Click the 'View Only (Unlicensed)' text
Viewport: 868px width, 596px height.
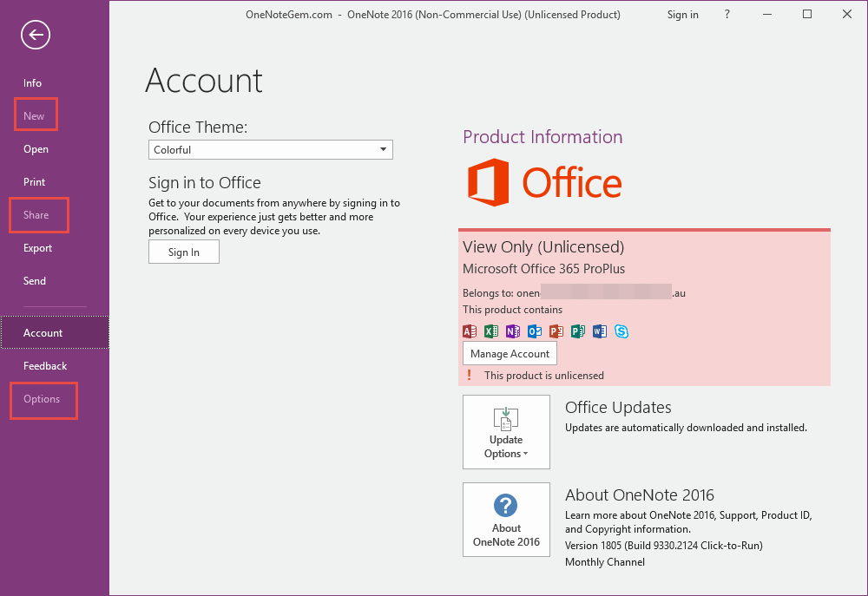click(x=543, y=246)
